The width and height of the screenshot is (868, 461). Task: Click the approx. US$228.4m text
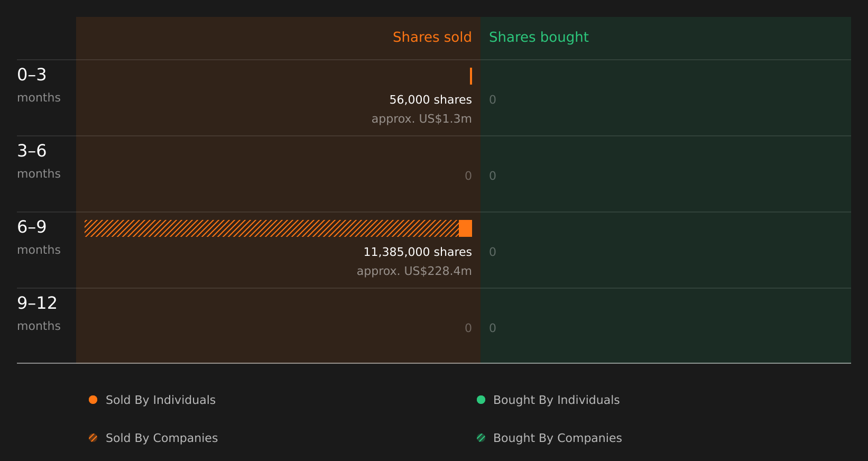(414, 271)
